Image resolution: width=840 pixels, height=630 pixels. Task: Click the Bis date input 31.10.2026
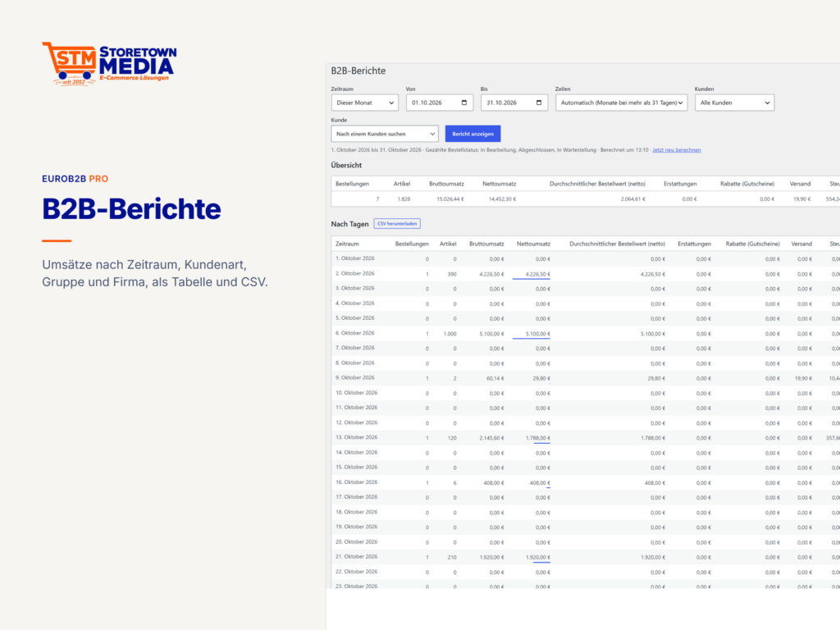(x=514, y=103)
